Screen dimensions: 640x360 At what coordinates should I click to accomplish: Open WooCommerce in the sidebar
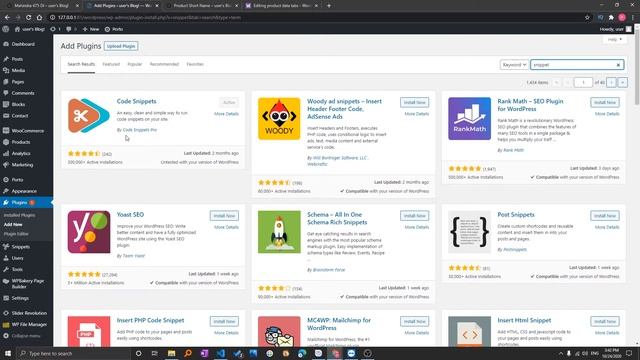pos(27,131)
